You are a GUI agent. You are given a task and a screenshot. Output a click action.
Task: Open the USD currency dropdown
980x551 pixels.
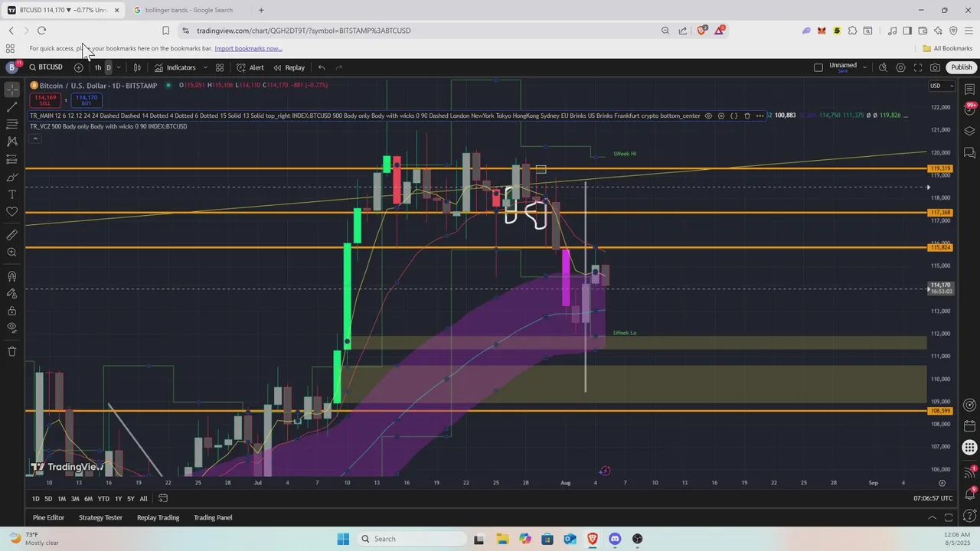(942, 86)
